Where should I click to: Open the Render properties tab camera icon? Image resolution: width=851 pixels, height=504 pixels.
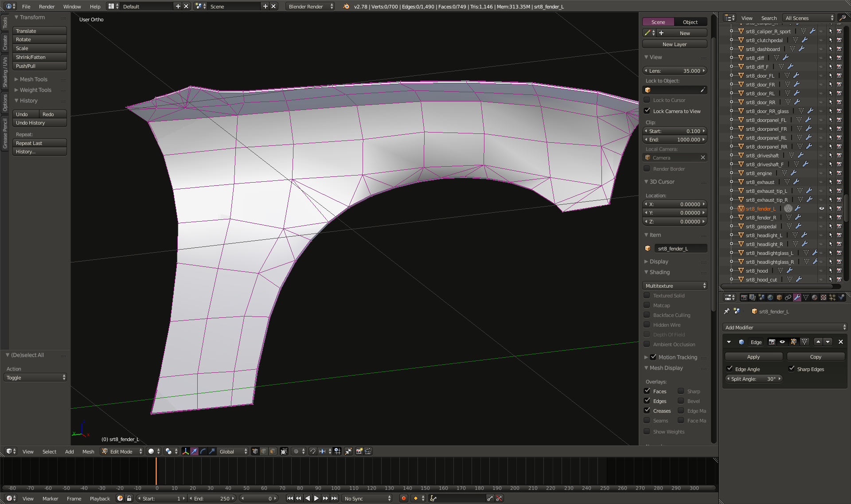[744, 297]
